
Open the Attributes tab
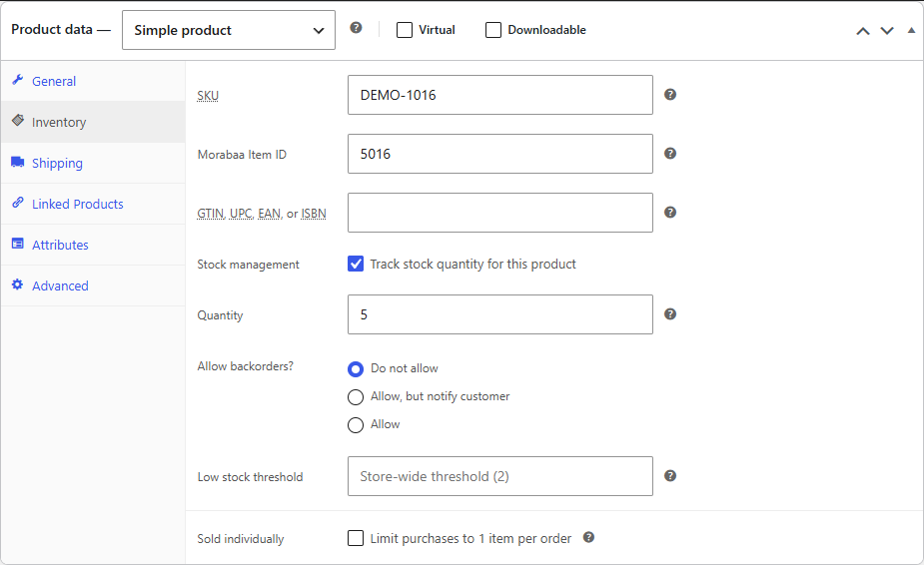93,246
